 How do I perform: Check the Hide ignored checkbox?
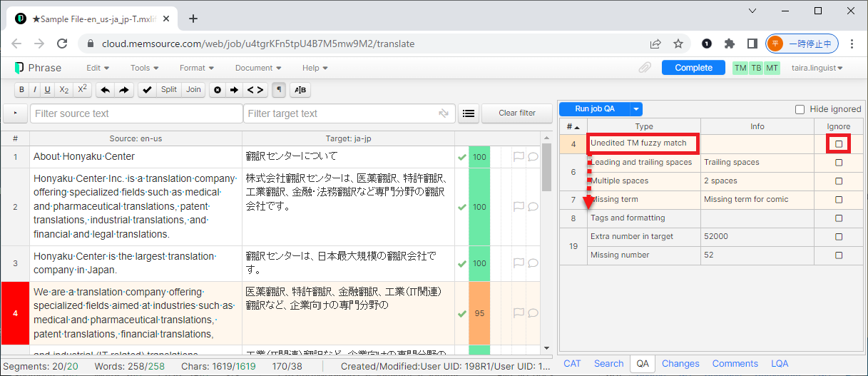800,109
